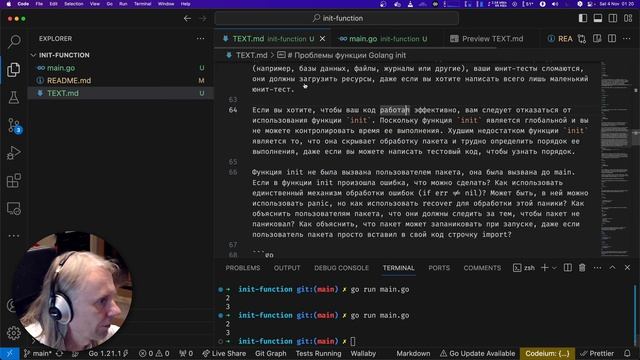
Task: Split terminal icon
Action: (567, 268)
